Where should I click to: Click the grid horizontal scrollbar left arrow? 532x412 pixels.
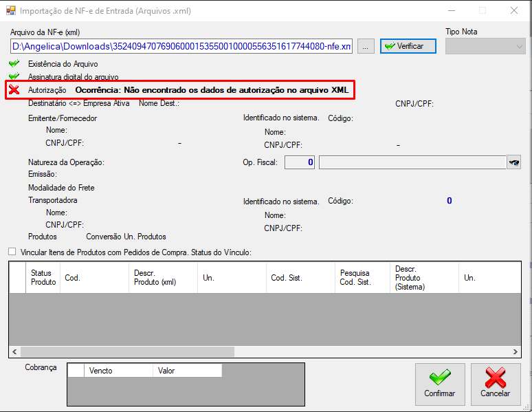(x=14, y=352)
